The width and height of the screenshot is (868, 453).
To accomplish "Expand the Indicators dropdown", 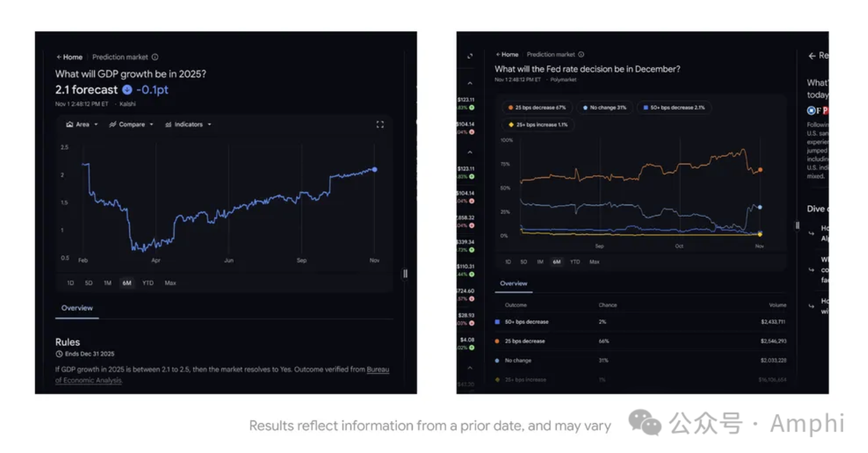I will point(188,125).
